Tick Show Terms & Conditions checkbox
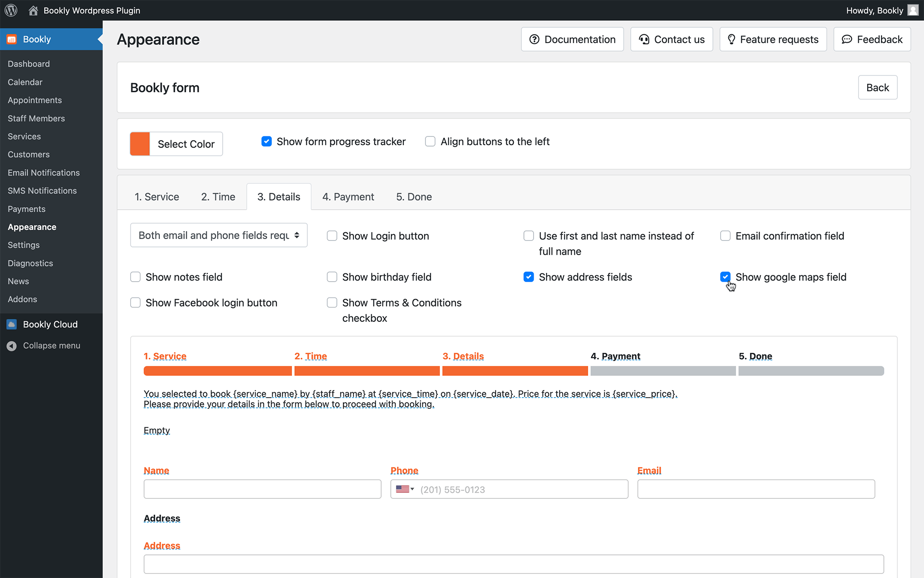Image resolution: width=924 pixels, height=578 pixels. (332, 303)
